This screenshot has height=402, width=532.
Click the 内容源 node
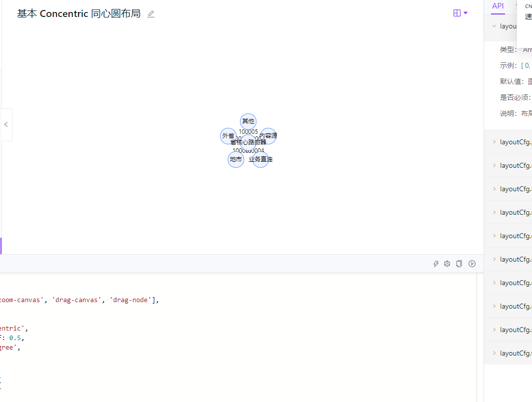coord(268,135)
